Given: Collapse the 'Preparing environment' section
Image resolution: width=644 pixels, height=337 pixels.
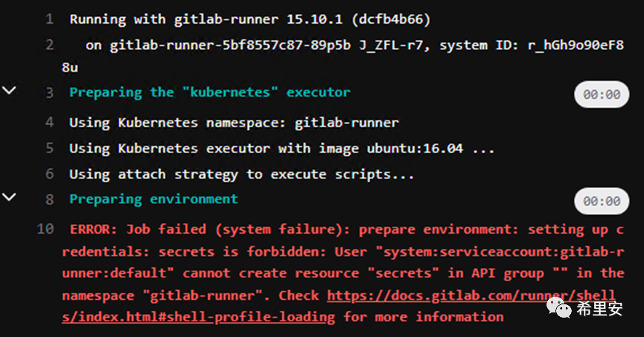Looking at the screenshot, I should (x=10, y=197).
